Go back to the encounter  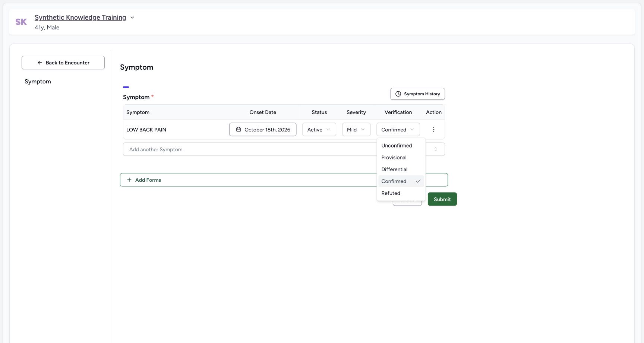coord(63,63)
